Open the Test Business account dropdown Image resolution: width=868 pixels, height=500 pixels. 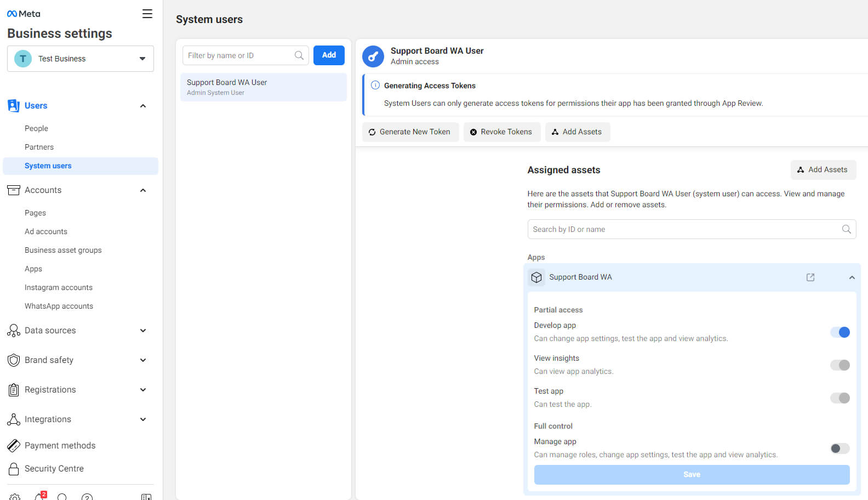coord(81,59)
